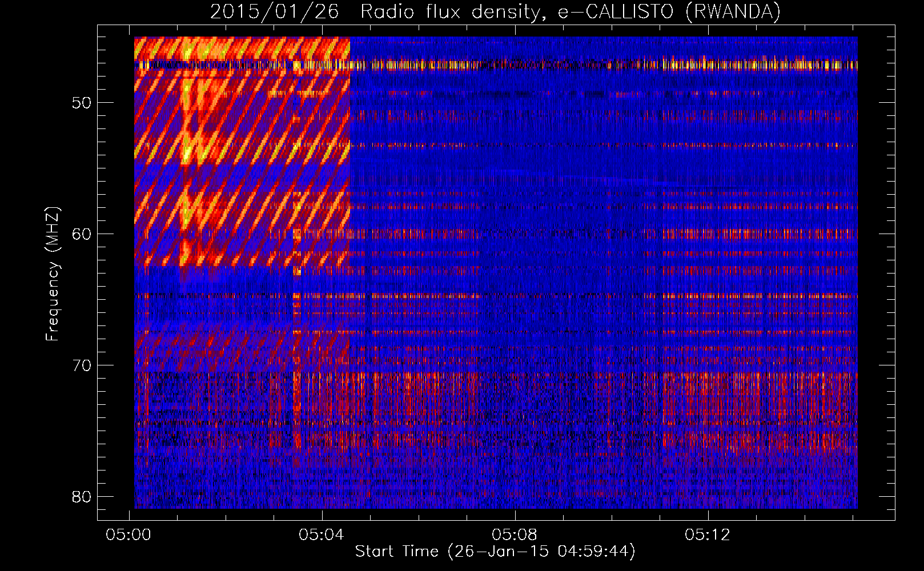The height and width of the screenshot is (571, 924).
Task: Click the 05:12 time tick label
Action: pyautogui.click(x=708, y=535)
